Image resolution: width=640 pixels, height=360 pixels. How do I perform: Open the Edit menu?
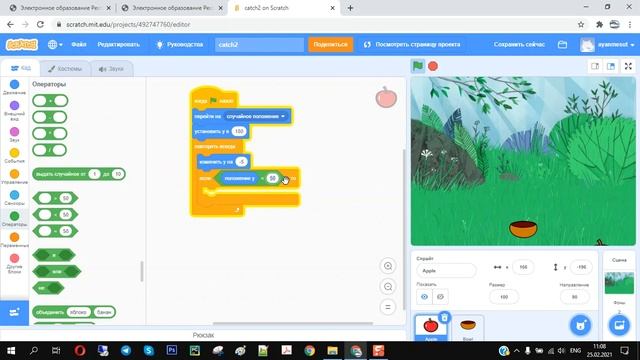pos(118,44)
